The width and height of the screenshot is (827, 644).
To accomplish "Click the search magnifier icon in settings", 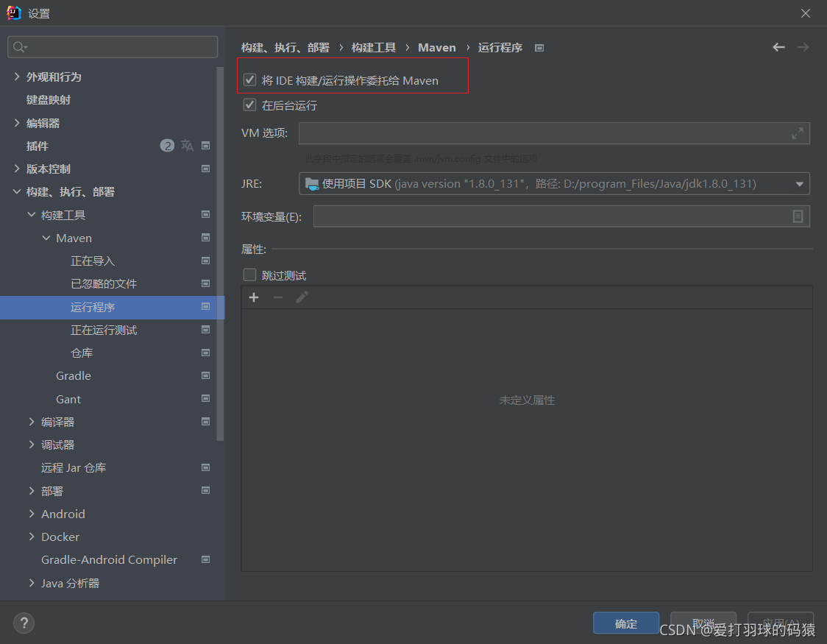I will pos(20,47).
